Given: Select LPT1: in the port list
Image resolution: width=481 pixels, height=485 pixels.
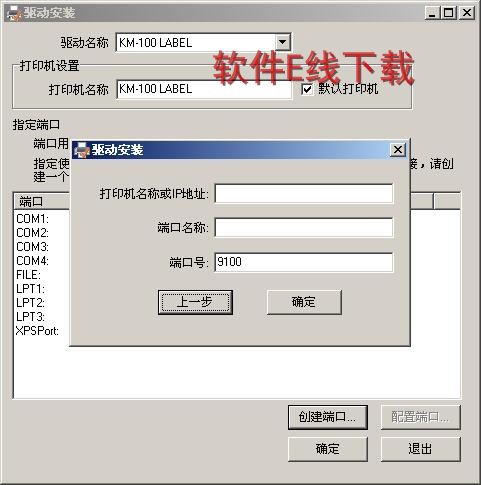Looking at the screenshot, I should tap(30, 289).
